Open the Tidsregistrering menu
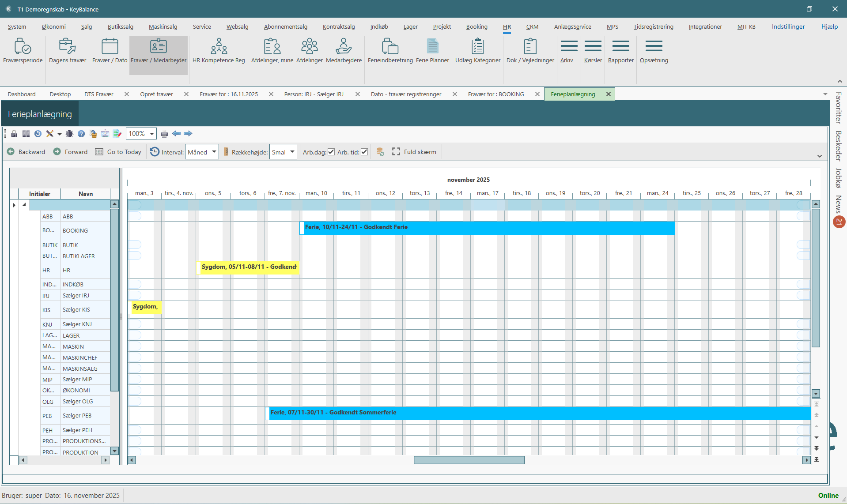The height and width of the screenshot is (504, 847). pyautogui.click(x=653, y=26)
